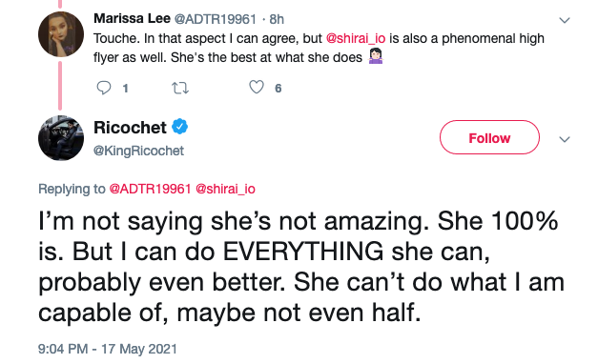Open the @KingRicochet handle
This screenshot has width=598, height=364.
[x=139, y=151]
